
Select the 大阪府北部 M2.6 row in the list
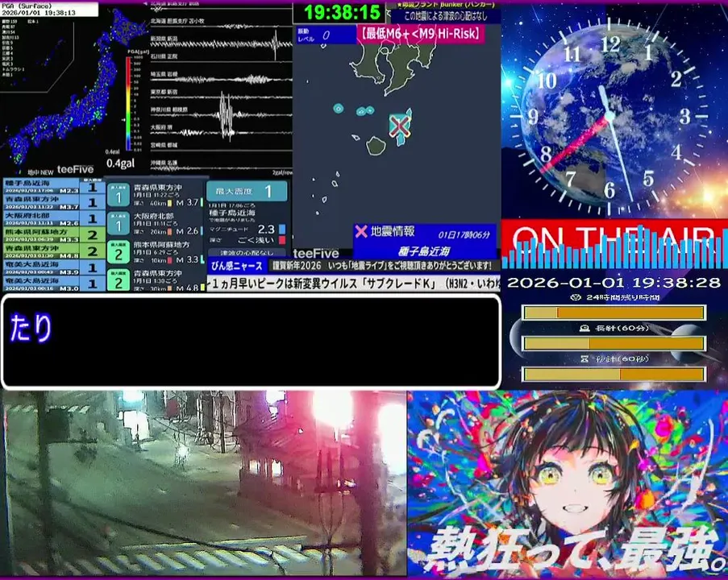point(54,218)
